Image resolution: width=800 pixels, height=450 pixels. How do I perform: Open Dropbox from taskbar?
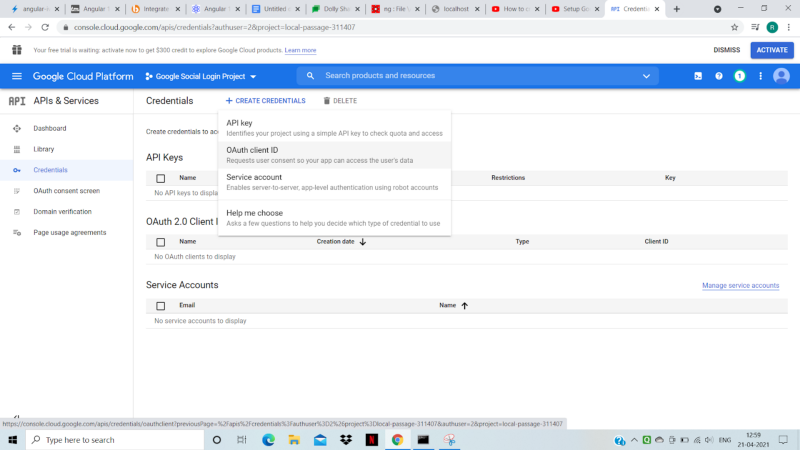point(346,440)
